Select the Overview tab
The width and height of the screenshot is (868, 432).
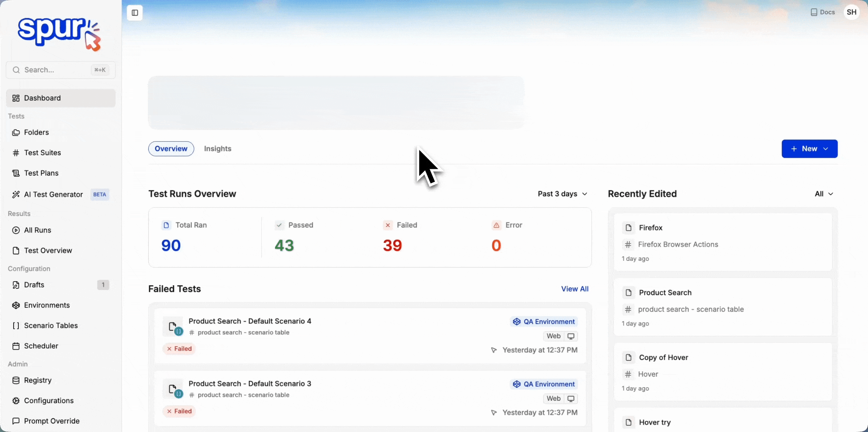pyautogui.click(x=171, y=149)
